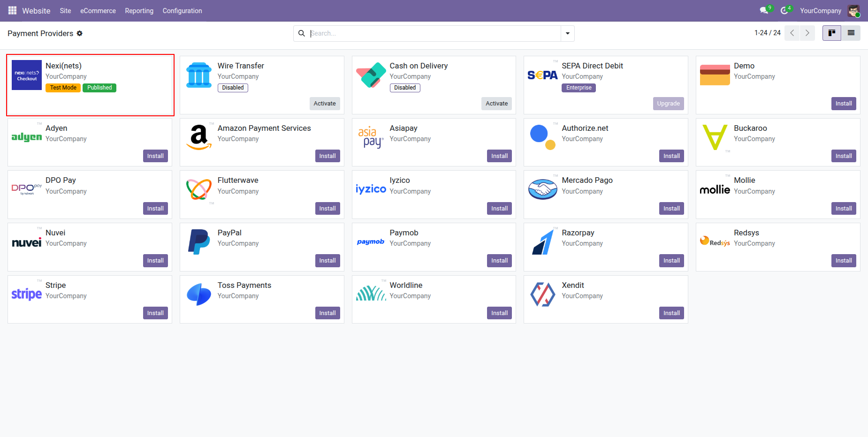868x437 pixels.
Task: Click the Published badge on Nexi(nets)
Action: (99, 88)
